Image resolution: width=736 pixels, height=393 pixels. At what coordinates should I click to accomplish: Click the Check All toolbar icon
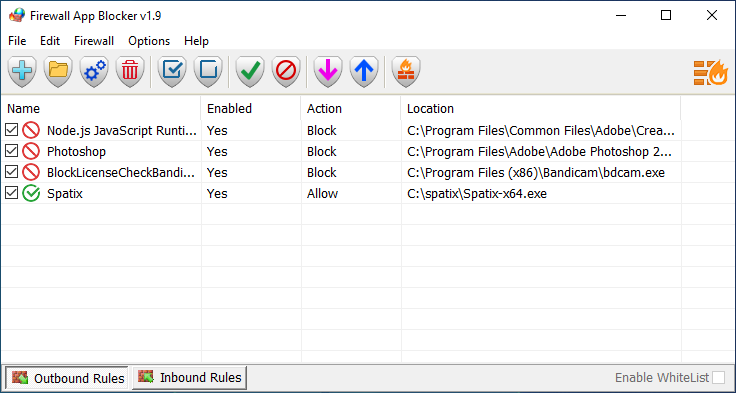coord(172,71)
